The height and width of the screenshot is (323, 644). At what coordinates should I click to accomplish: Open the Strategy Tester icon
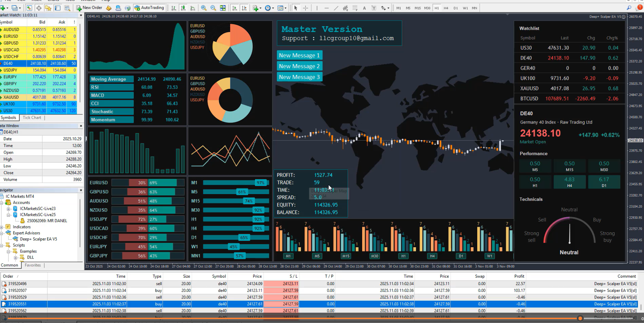67,8
